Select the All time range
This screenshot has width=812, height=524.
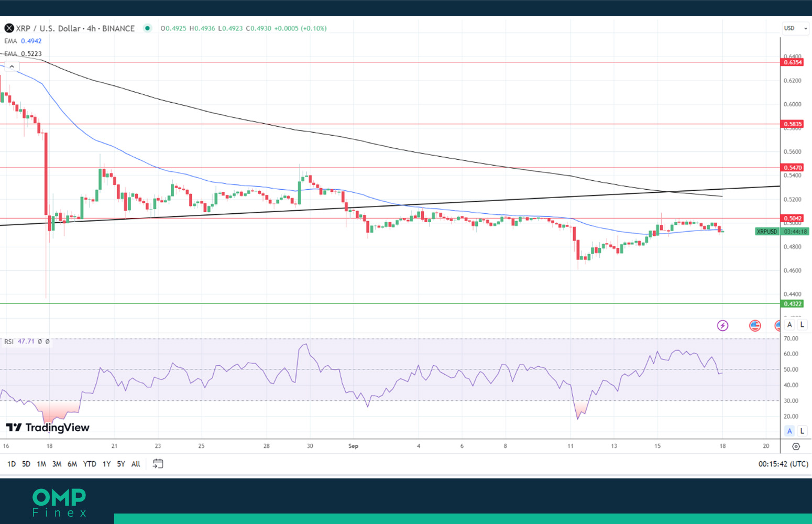[x=136, y=464]
